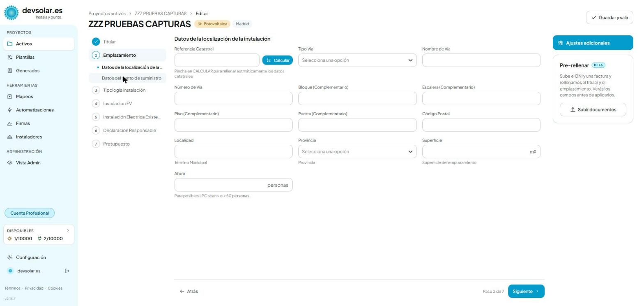Click the devsolar.es sun logo
The height and width of the screenshot is (306, 644).
click(x=11, y=13)
